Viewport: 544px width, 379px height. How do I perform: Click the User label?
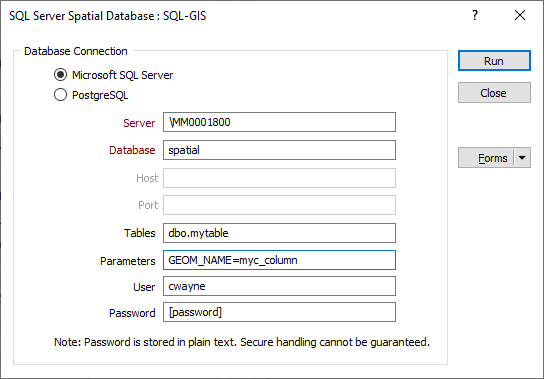tap(144, 287)
